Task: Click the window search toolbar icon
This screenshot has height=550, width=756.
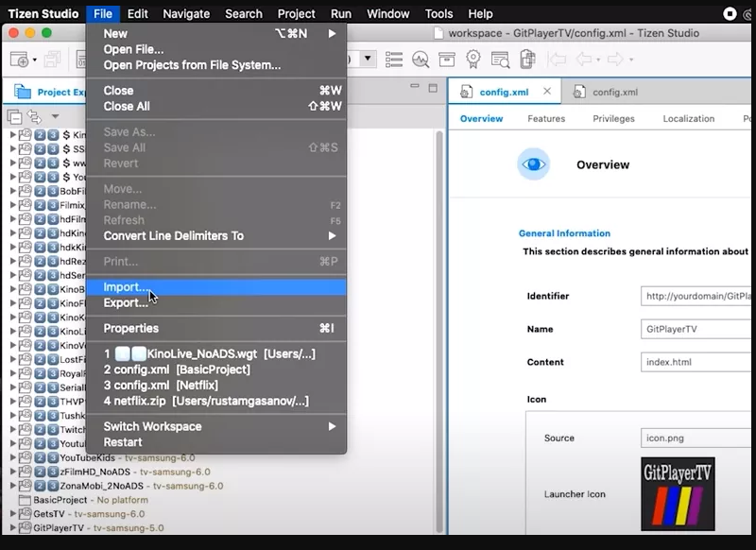Action: click(500, 59)
